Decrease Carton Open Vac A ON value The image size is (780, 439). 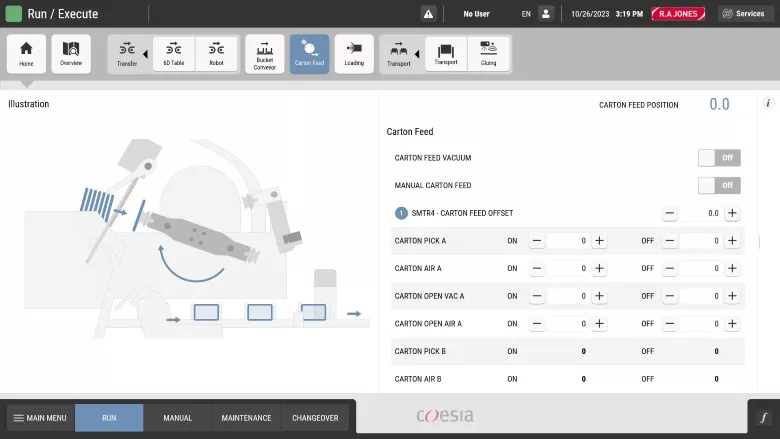pyautogui.click(x=537, y=296)
